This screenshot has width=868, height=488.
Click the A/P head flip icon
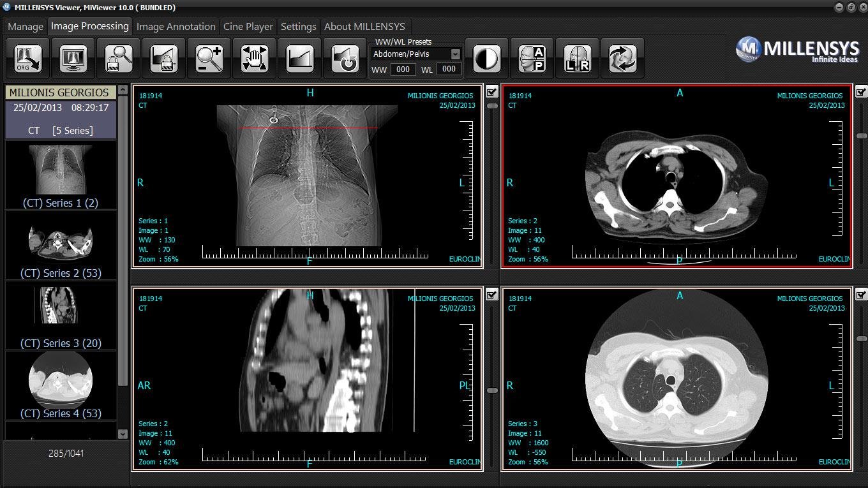(x=532, y=59)
